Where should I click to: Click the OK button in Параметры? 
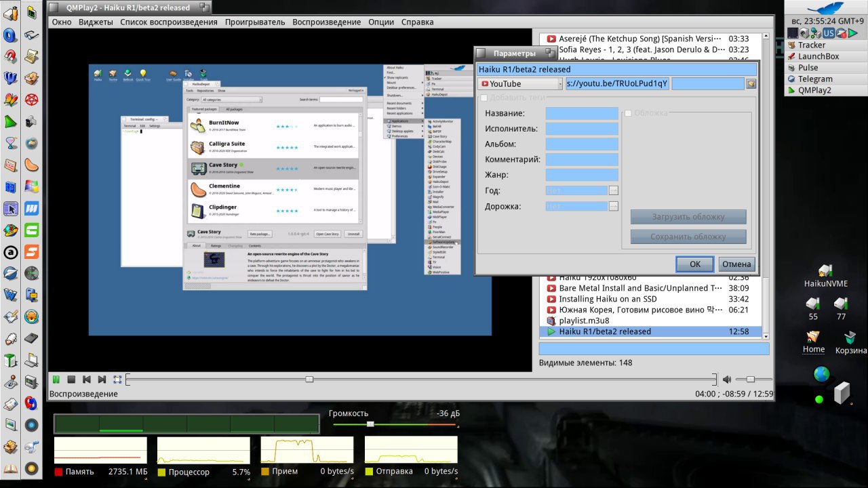[x=694, y=264]
